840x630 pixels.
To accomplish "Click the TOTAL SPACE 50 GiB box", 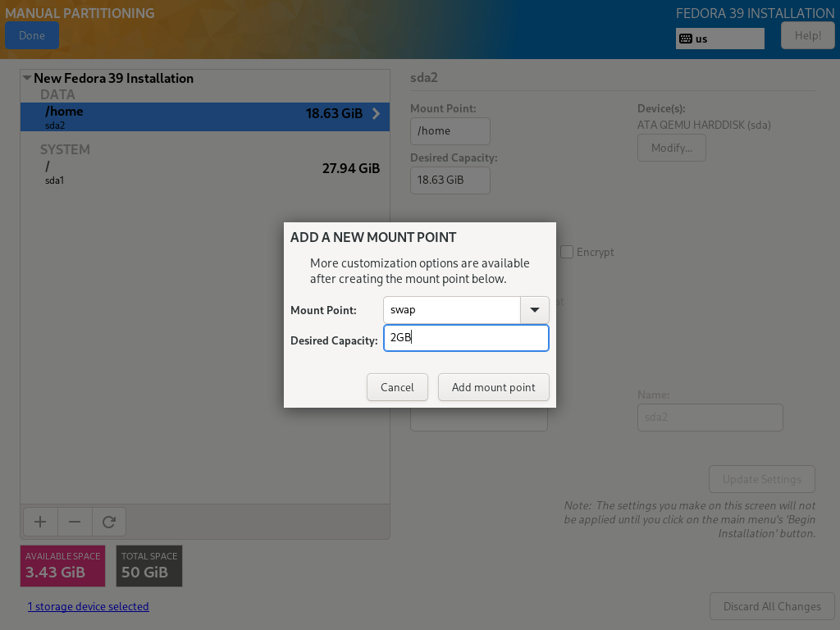I will coord(149,566).
